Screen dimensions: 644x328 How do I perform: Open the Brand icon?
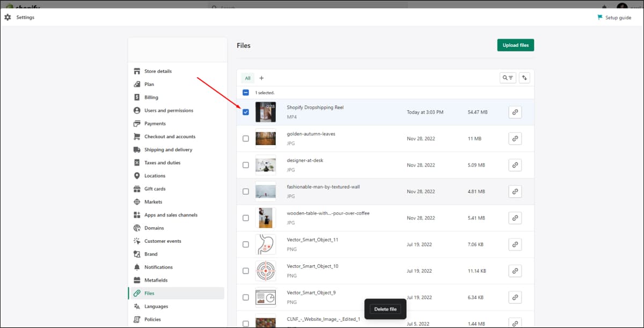pos(137,254)
